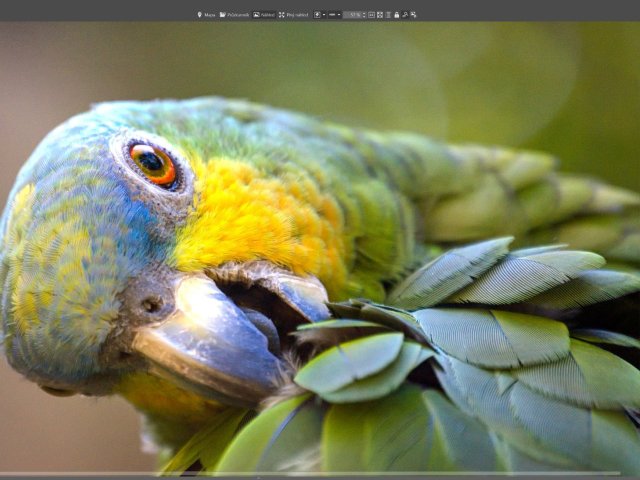Select the Náhled preview tab

coord(264,15)
